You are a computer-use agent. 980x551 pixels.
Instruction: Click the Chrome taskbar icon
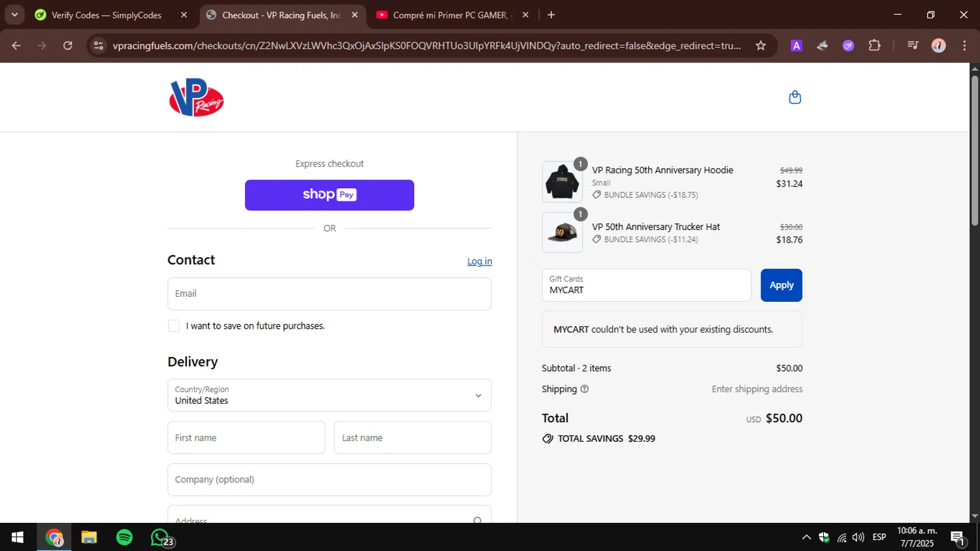(54, 537)
